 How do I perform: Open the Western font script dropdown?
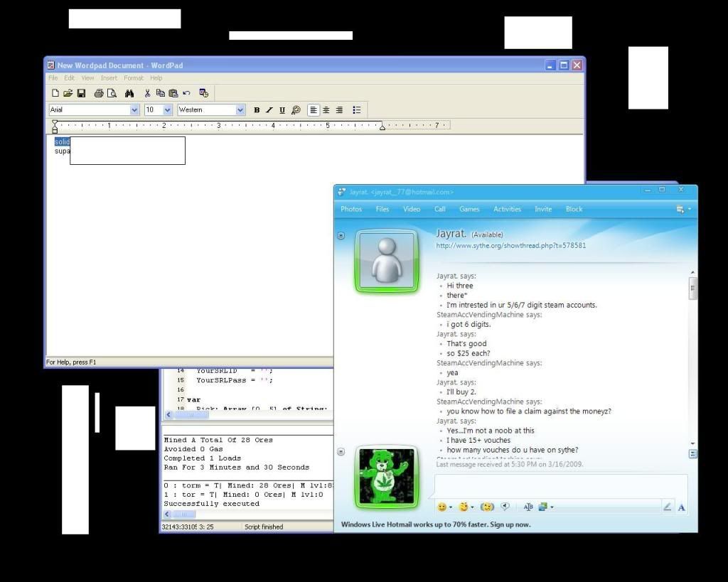coord(240,110)
